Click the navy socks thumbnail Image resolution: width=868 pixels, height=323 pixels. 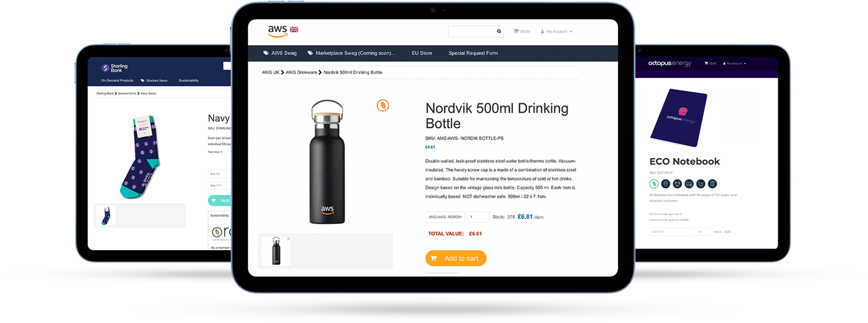(105, 215)
